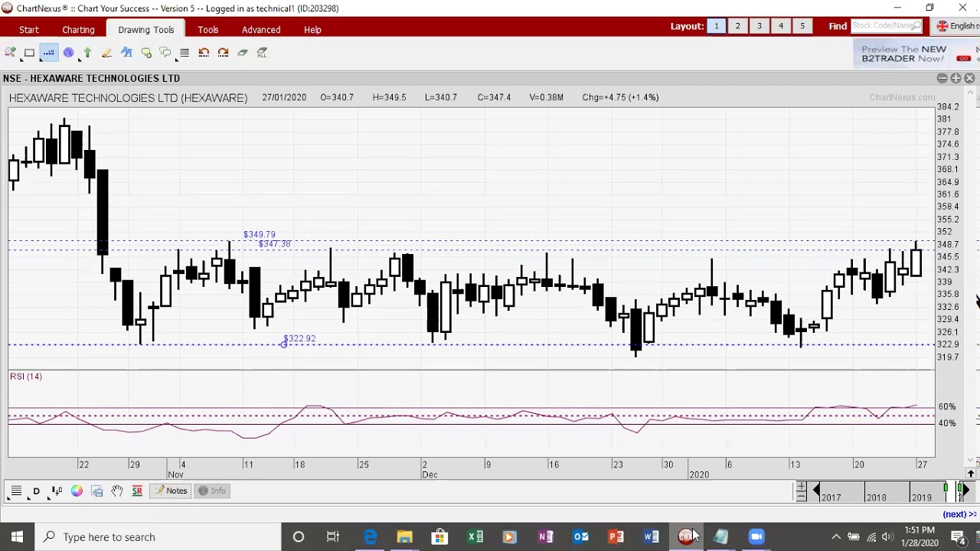The width and height of the screenshot is (980, 551).
Task: Open the Start menu tab
Action: 29,30
